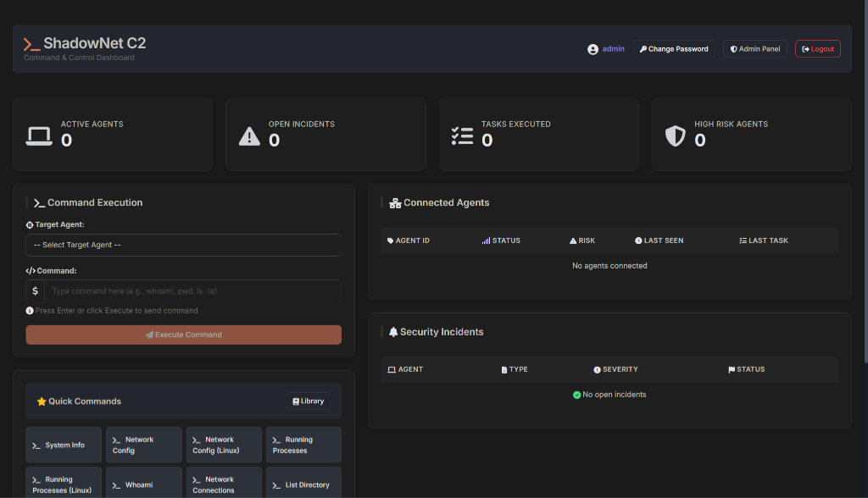Open the quick commands Library
The image size is (868, 498).
308,401
